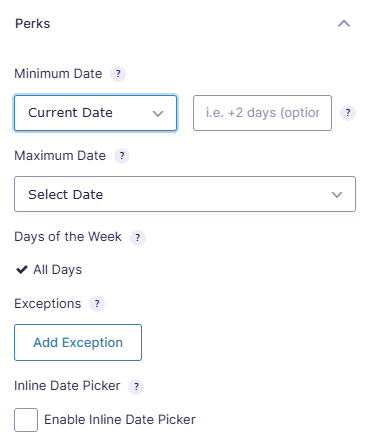Click the Days of the Week help icon
Viewport: 370px width, 440px height.
[x=138, y=238]
